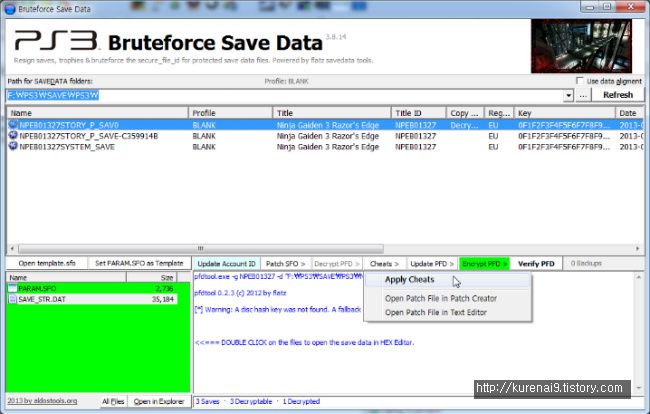The width and height of the screenshot is (650, 414).
Task: Click the horizontal scrollbar thumb of the save list
Action: 201,249
